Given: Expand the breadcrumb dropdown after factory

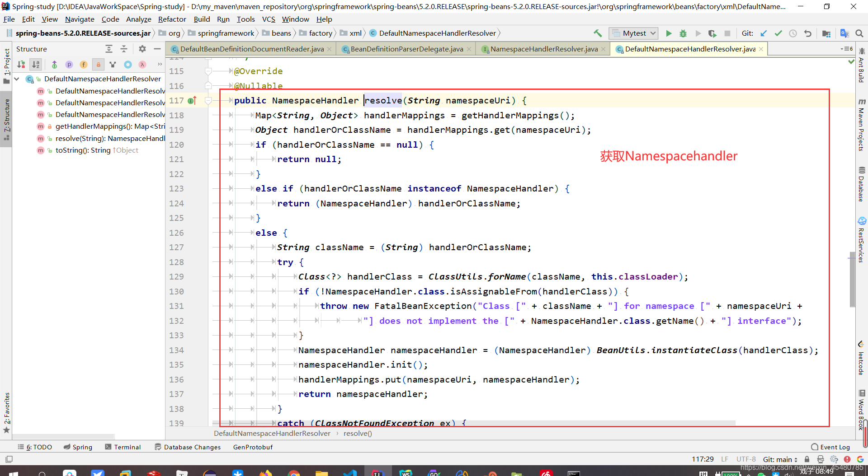Looking at the screenshot, I should tap(334, 33).
